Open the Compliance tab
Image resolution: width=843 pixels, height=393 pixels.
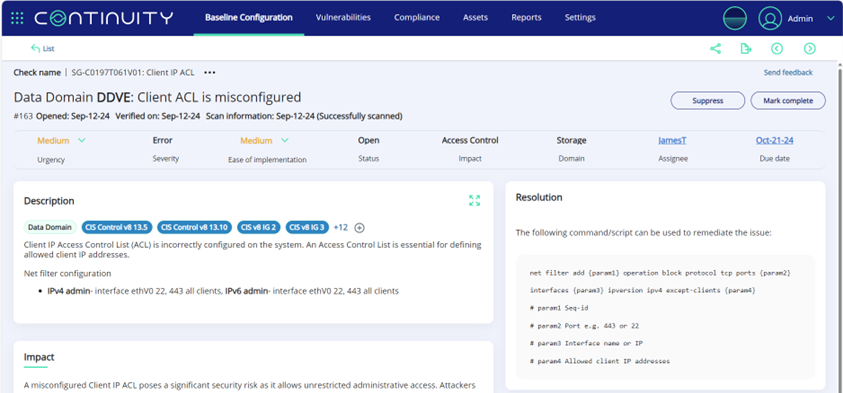(417, 17)
